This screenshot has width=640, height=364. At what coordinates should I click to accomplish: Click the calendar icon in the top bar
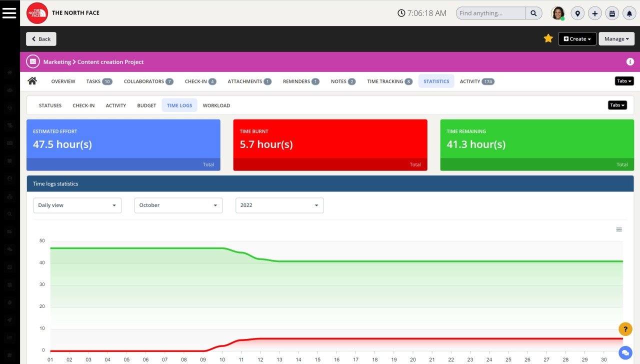pyautogui.click(x=612, y=13)
